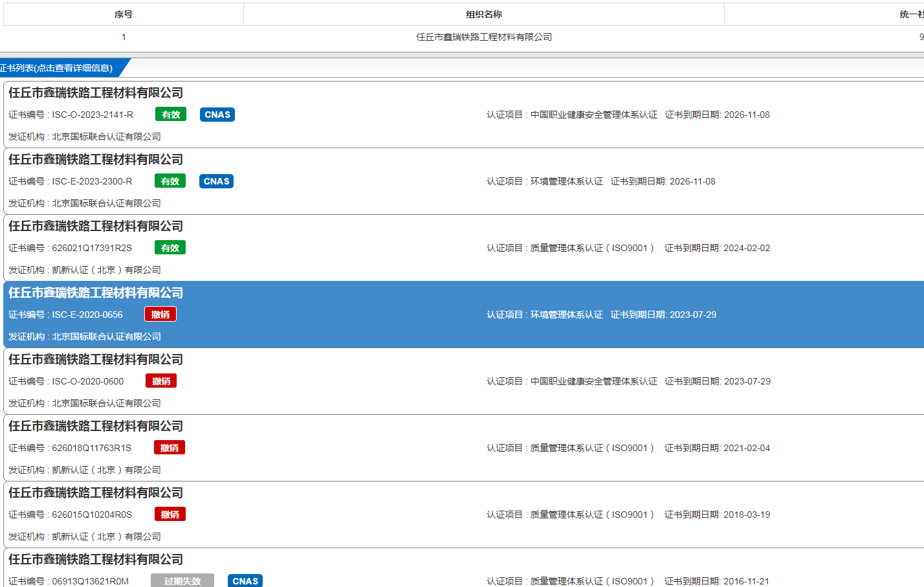Click the 证书列表 tab header

pyautogui.click(x=60, y=68)
